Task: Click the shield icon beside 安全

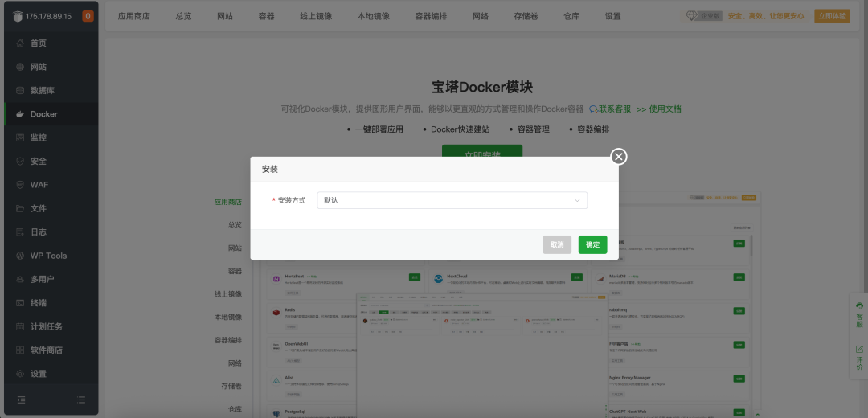Action: [x=20, y=161]
